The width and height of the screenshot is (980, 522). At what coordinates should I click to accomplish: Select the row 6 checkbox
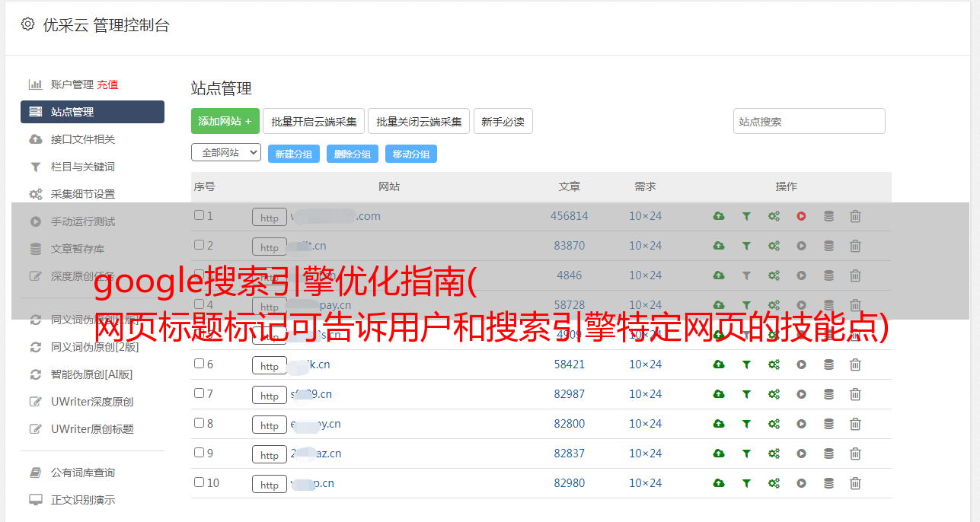199,364
